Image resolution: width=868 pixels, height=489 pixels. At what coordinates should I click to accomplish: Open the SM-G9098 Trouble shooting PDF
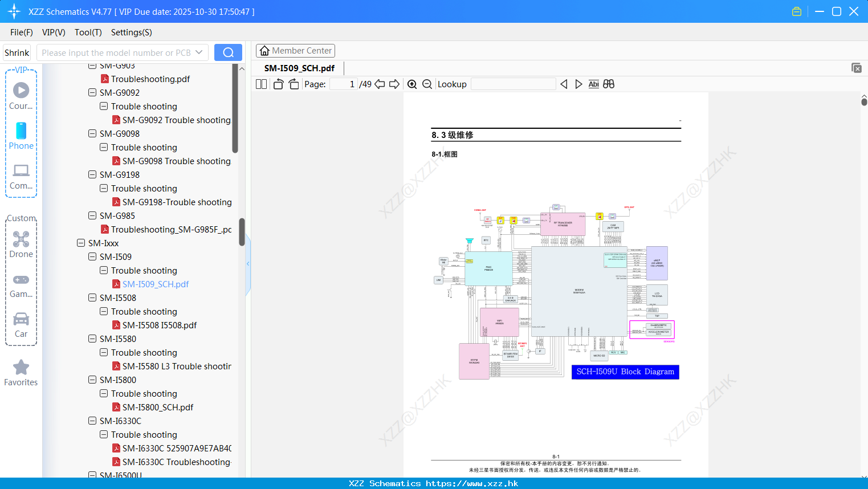[x=171, y=161]
